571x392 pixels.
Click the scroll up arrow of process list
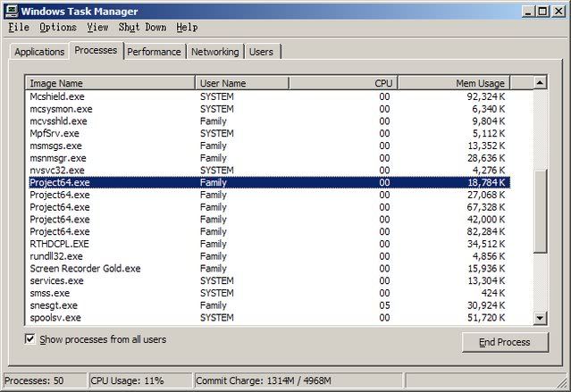tap(540, 83)
